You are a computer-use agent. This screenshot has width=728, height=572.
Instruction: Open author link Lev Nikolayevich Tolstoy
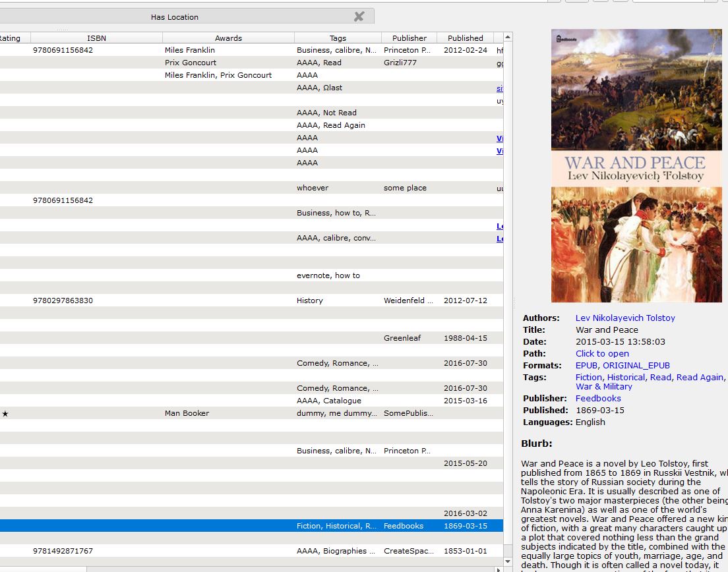click(x=625, y=318)
